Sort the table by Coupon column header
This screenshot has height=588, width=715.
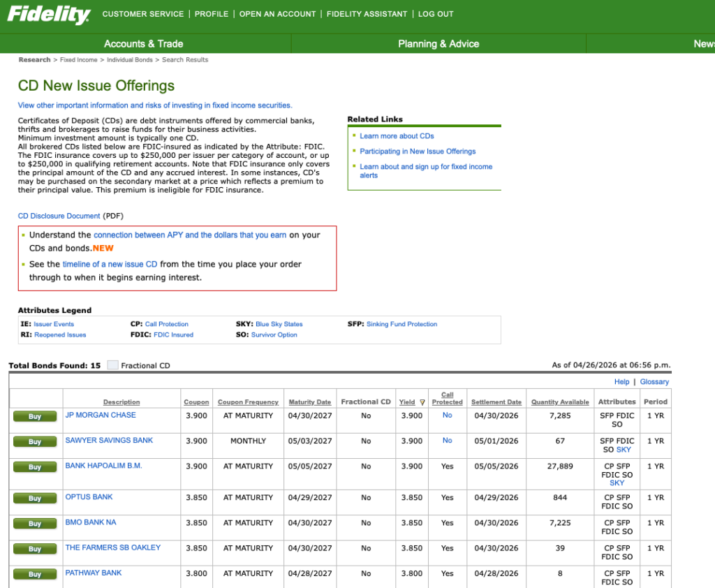tap(196, 402)
